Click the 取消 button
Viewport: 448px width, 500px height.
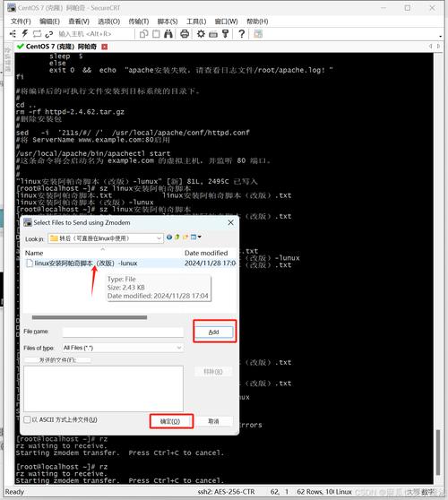[213, 421]
